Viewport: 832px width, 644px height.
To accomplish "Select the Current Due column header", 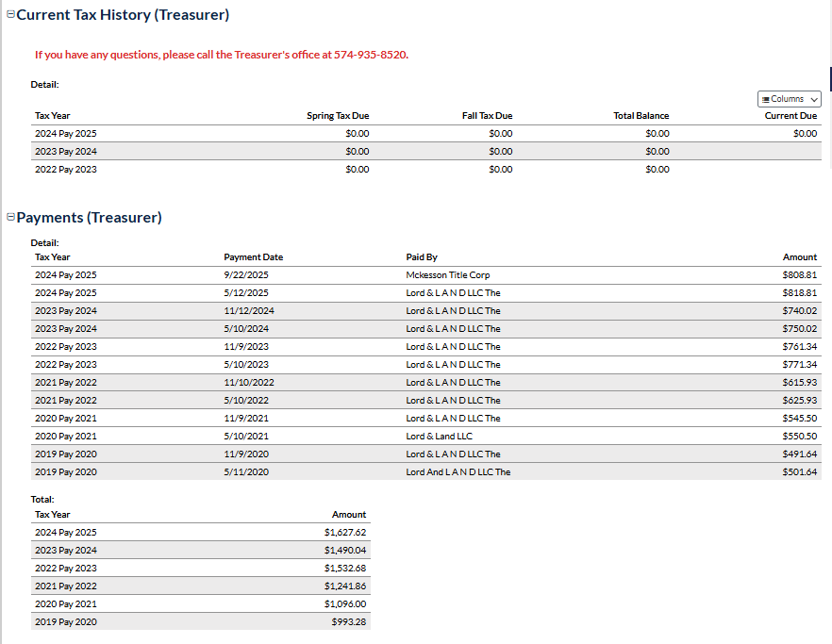I will (790, 116).
